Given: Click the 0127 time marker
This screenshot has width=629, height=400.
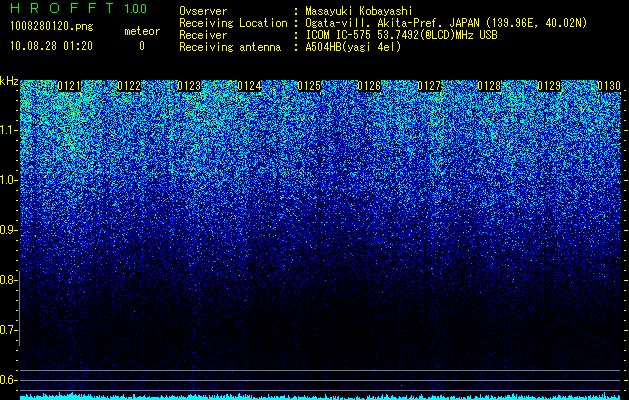Looking at the screenshot, I should point(429,86).
